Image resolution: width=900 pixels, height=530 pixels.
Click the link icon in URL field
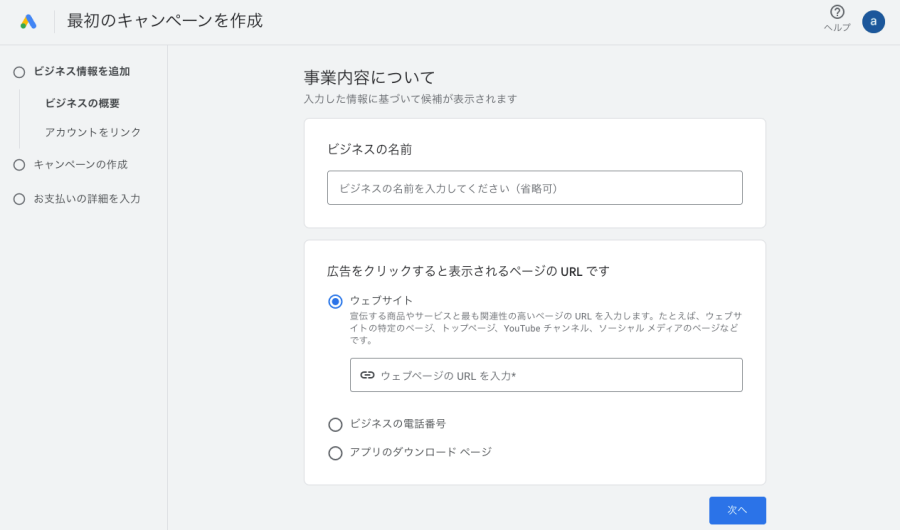pos(367,375)
